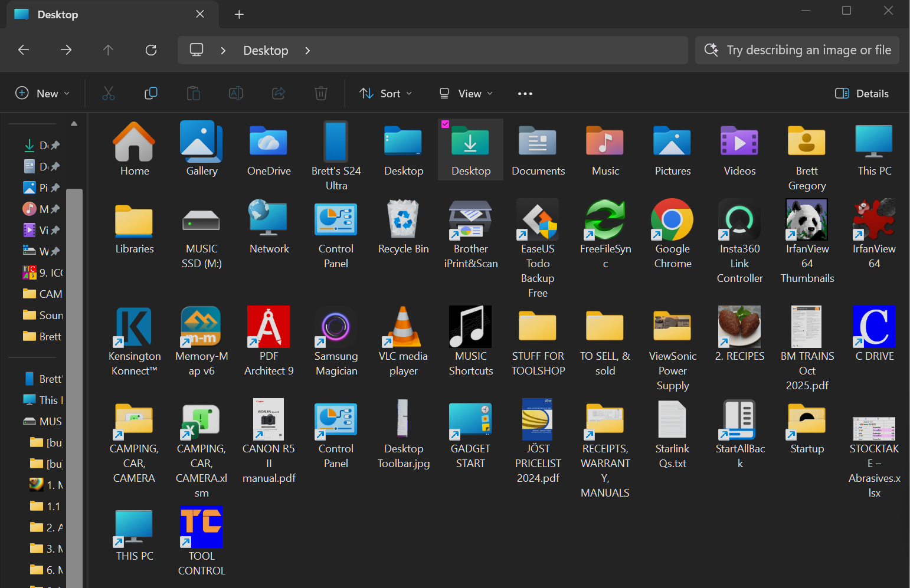Select Kensington Konnect shortcut

135,327
